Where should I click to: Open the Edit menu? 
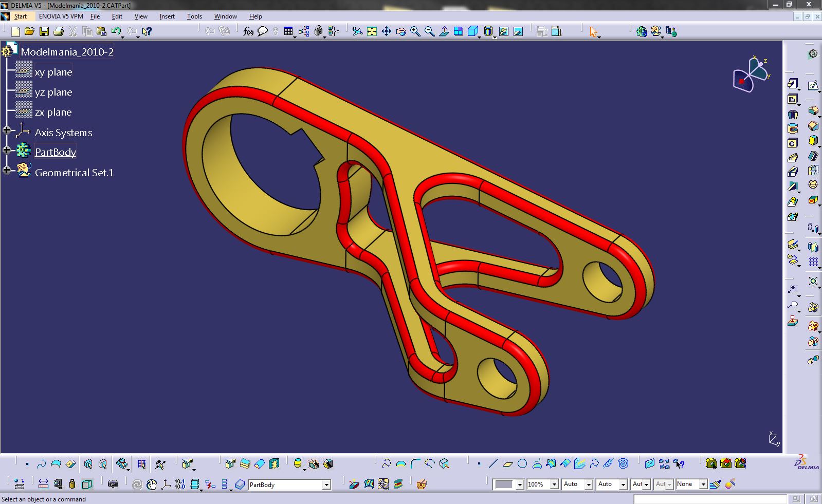117,16
